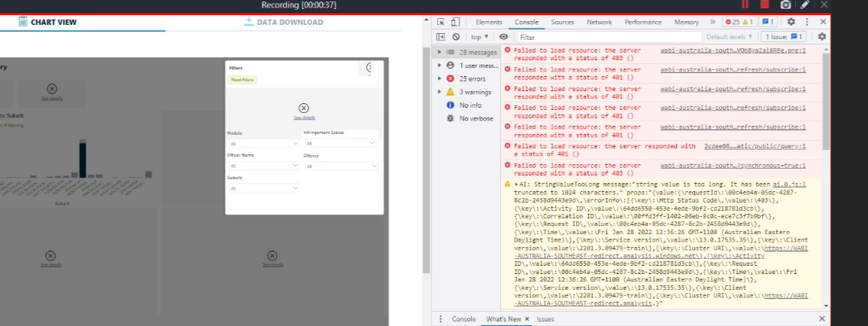Take a snapshot with the camera icon
This screenshot has height=326, width=868.
(x=785, y=5)
